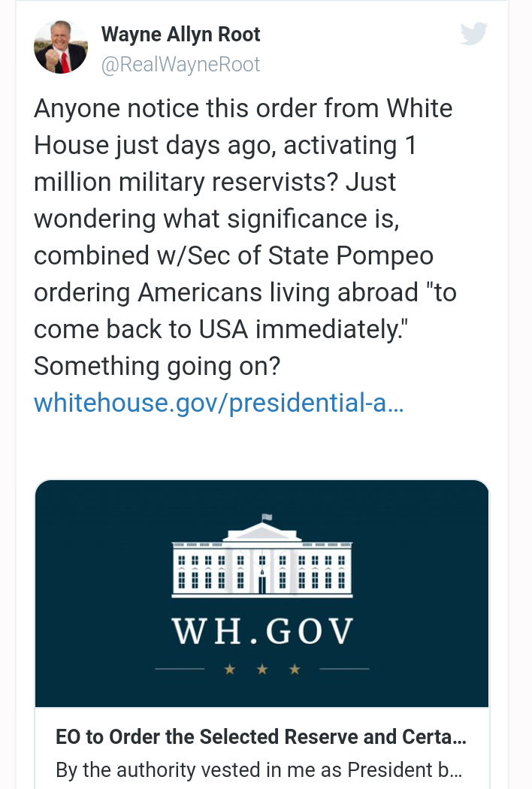
Task: Click the "Something going on?" tweet text
Action: (x=157, y=366)
